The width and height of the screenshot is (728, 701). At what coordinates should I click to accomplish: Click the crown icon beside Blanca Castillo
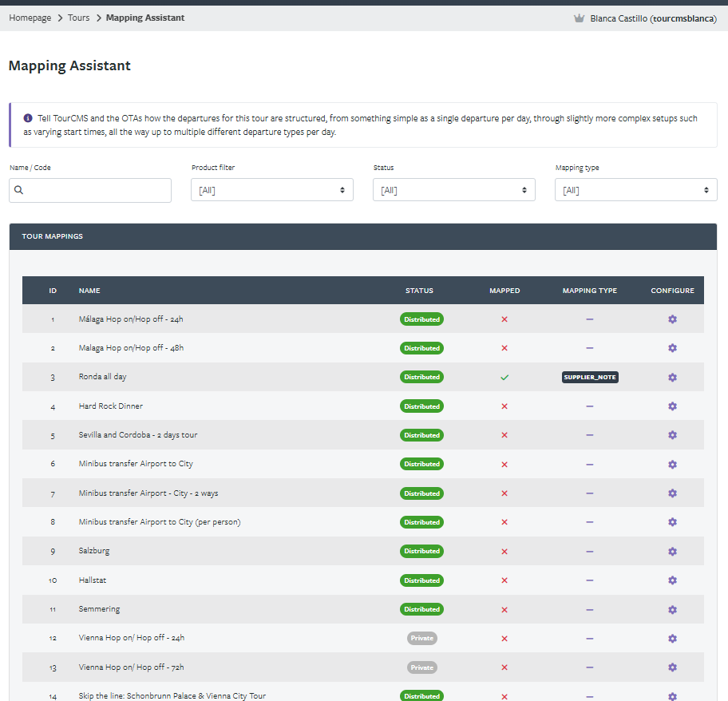coord(579,18)
